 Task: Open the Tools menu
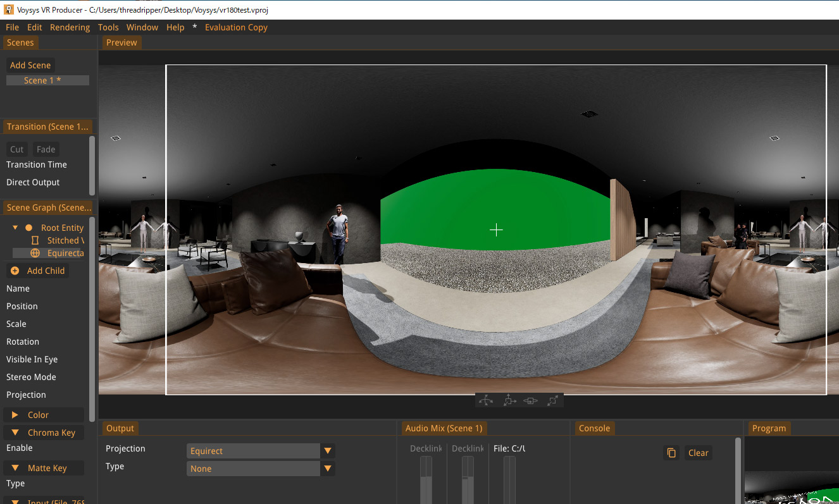tap(108, 27)
